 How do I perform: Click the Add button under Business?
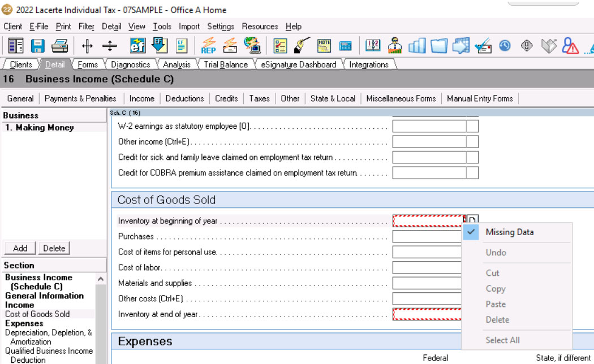pyautogui.click(x=20, y=248)
